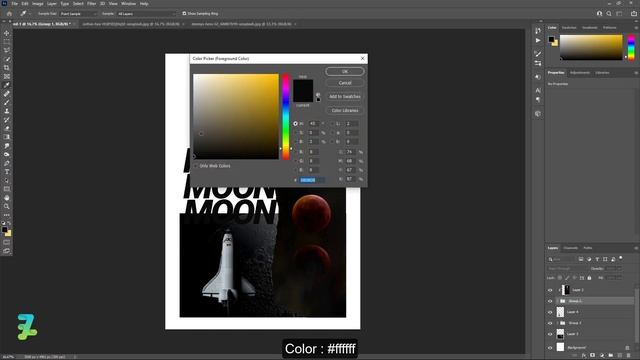Open Color Libraries button
Viewport: 640px width, 360px height.
click(x=345, y=111)
